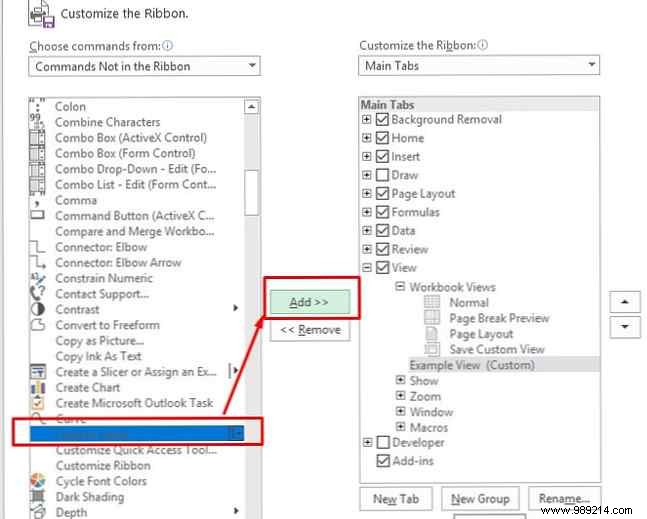Expand the Show group
647x519 pixels.
400,380
